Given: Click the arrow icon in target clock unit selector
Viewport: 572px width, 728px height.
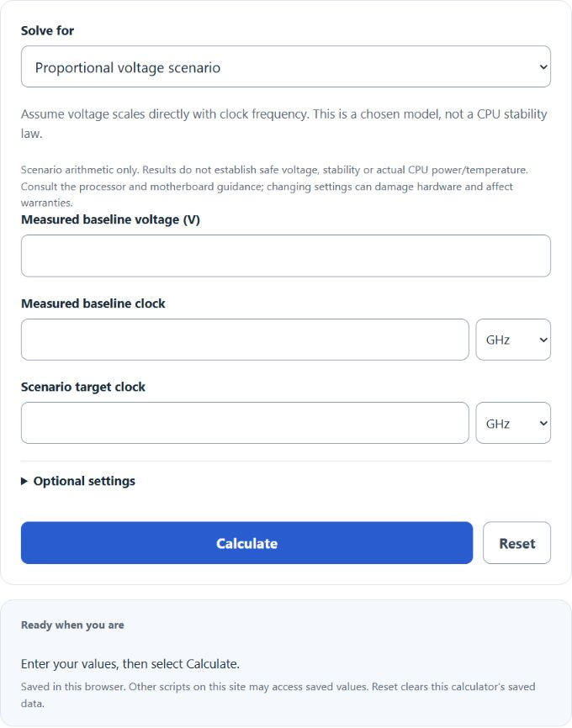Looking at the screenshot, I should click(x=543, y=424).
